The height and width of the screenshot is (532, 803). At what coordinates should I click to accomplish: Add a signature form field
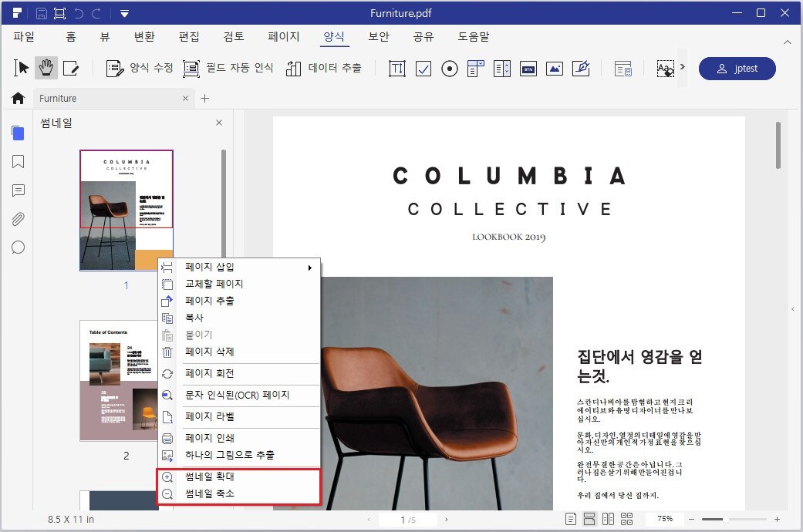click(x=581, y=69)
